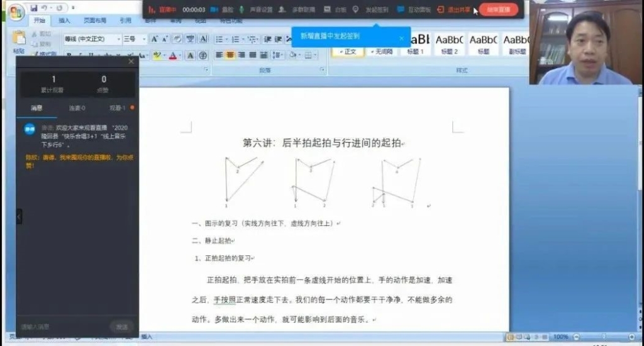Image resolution: width=644 pixels, height=346 pixels.
Task: Apply text highlight color
Action: pos(157,55)
